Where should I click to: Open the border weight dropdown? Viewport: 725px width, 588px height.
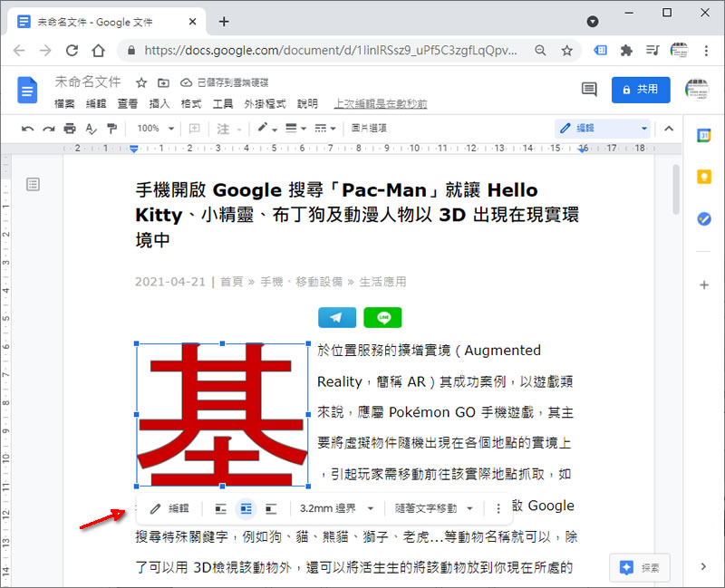coord(296,128)
